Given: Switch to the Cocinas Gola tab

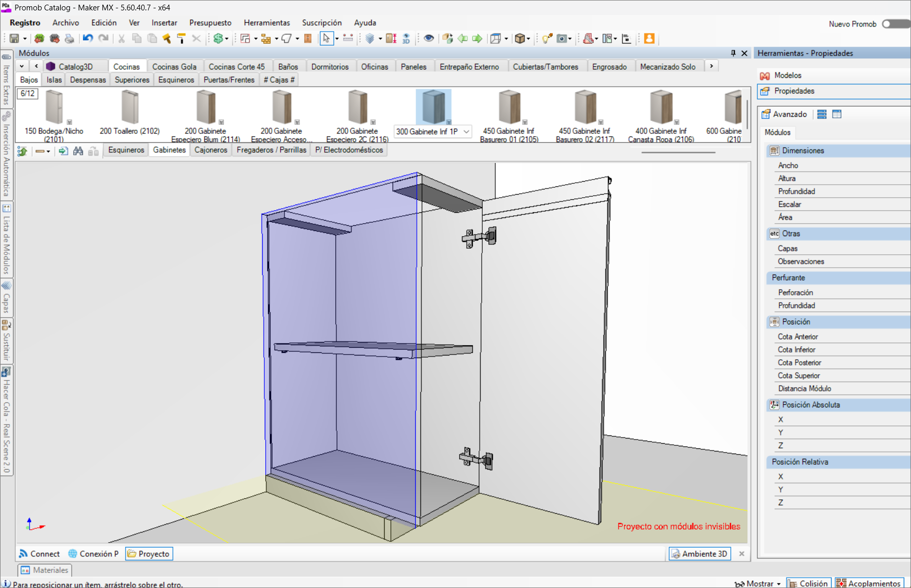Looking at the screenshot, I should (174, 66).
